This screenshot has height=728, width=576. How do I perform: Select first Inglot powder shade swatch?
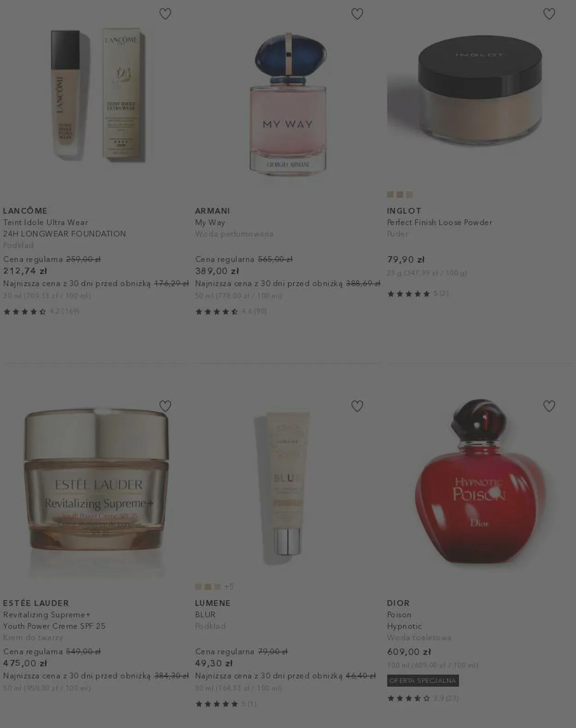[390, 194]
